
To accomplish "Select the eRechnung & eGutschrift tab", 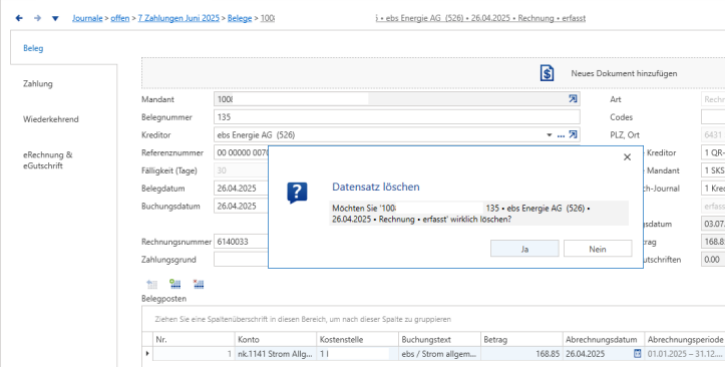I will click(48, 160).
